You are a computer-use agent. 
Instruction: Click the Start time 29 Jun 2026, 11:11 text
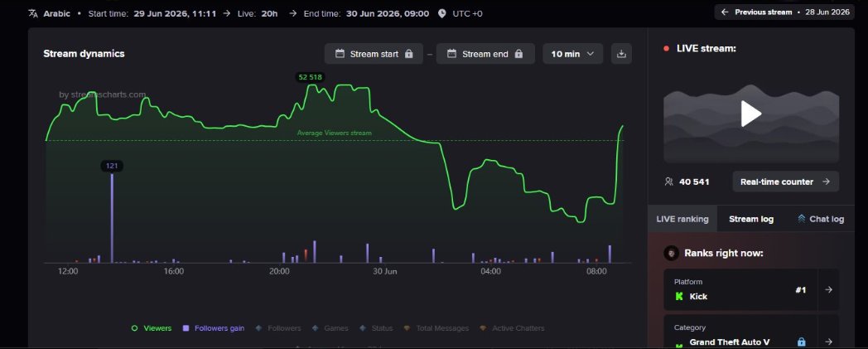point(152,13)
